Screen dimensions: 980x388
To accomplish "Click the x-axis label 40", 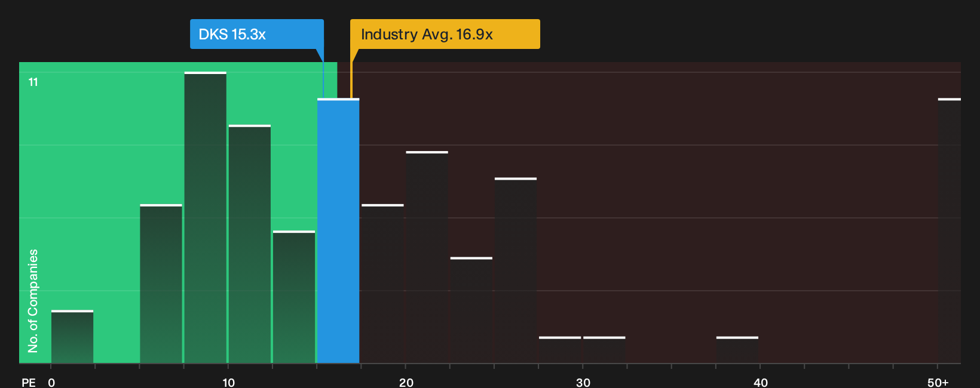I will pyautogui.click(x=761, y=382).
